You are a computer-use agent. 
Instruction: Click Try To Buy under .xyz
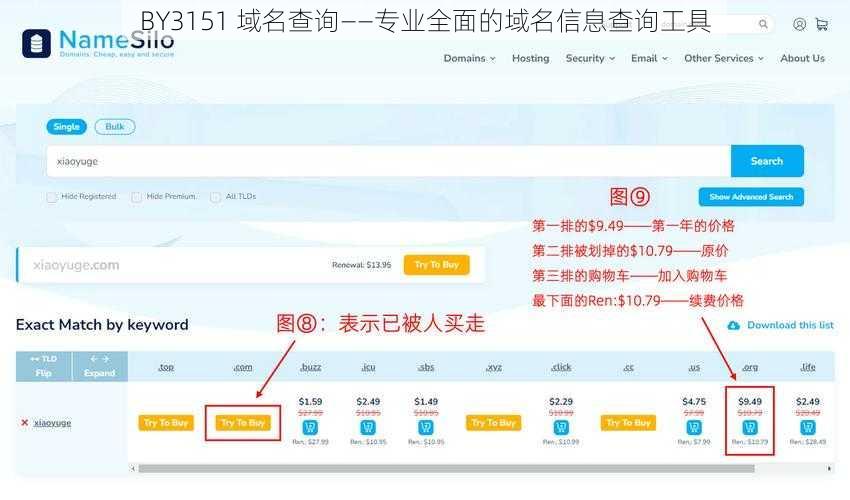tap(493, 422)
